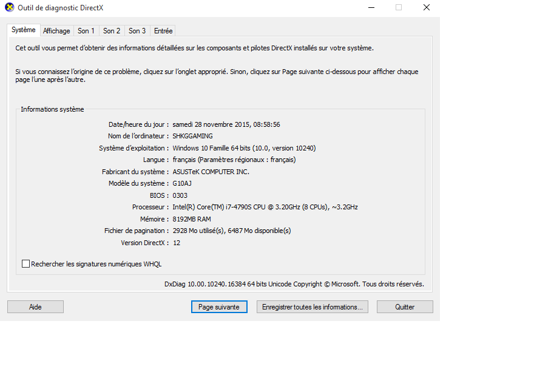This screenshot has height=392, width=534.
Task: Open the Affichage tab
Action: coord(56,31)
